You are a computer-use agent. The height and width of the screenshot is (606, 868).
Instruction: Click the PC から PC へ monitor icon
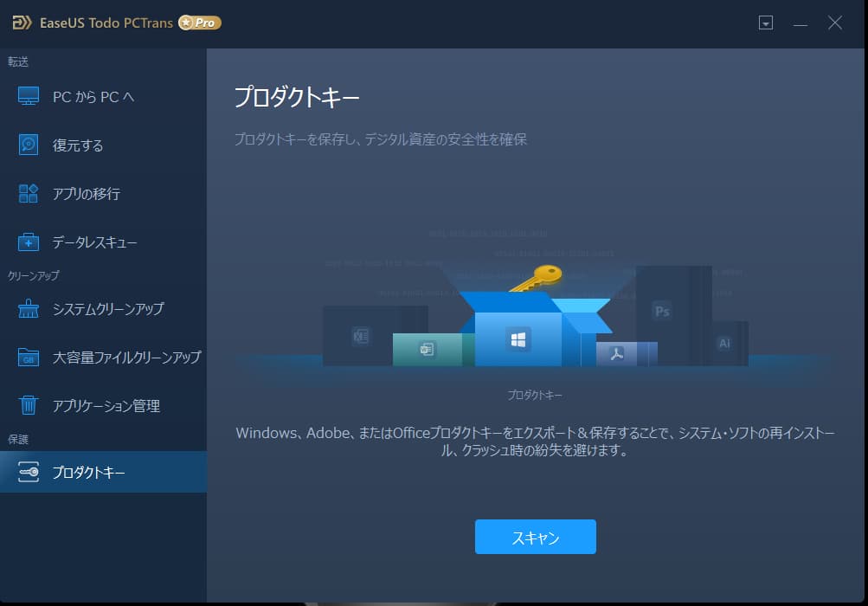click(x=29, y=96)
